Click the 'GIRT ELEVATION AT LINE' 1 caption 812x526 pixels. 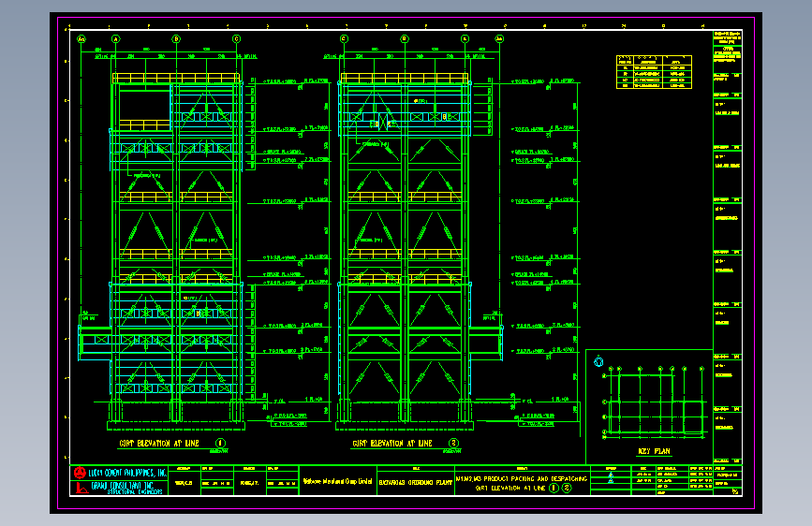click(x=159, y=444)
